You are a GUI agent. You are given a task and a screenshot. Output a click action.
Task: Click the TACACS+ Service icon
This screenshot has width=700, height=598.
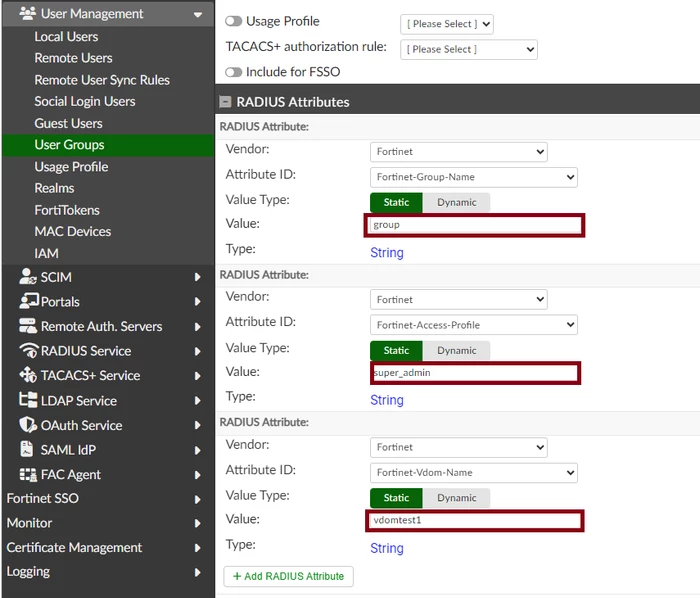[28, 375]
